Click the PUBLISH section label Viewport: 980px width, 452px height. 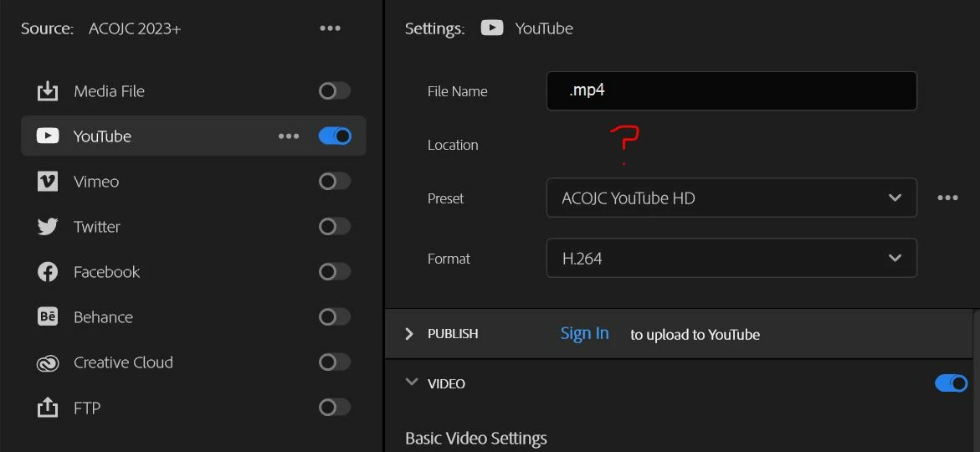point(453,334)
